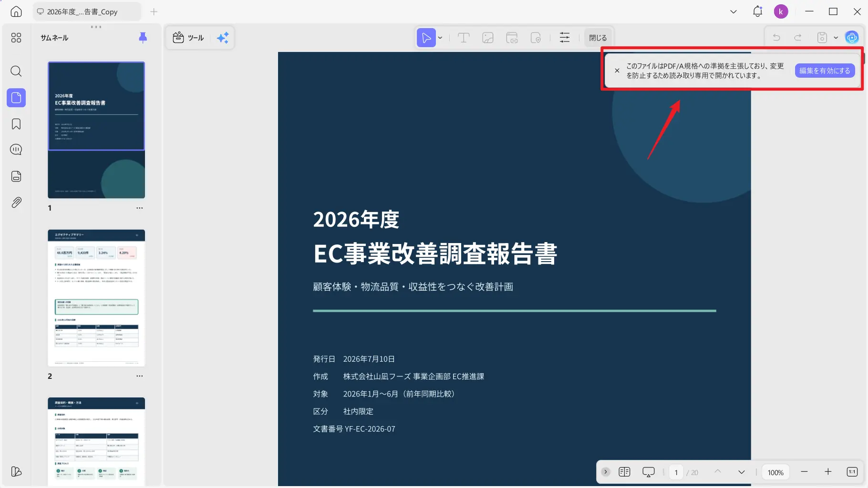
Task: Choose the page location tool icon
Action: 536,38
